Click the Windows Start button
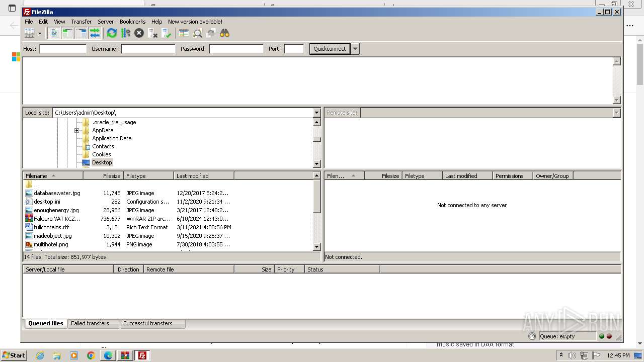644x362 pixels. point(14,355)
